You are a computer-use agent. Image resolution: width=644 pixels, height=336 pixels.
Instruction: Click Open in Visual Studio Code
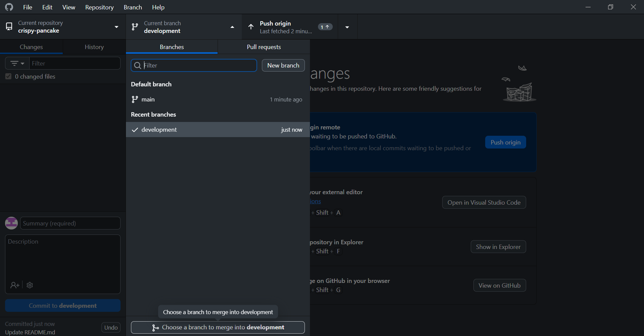[484, 202]
